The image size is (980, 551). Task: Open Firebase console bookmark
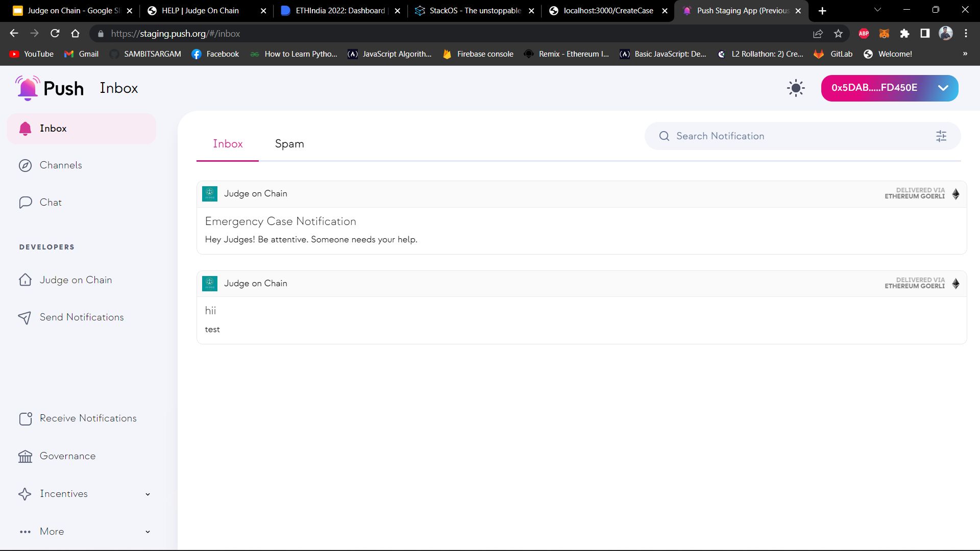(x=478, y=54)
